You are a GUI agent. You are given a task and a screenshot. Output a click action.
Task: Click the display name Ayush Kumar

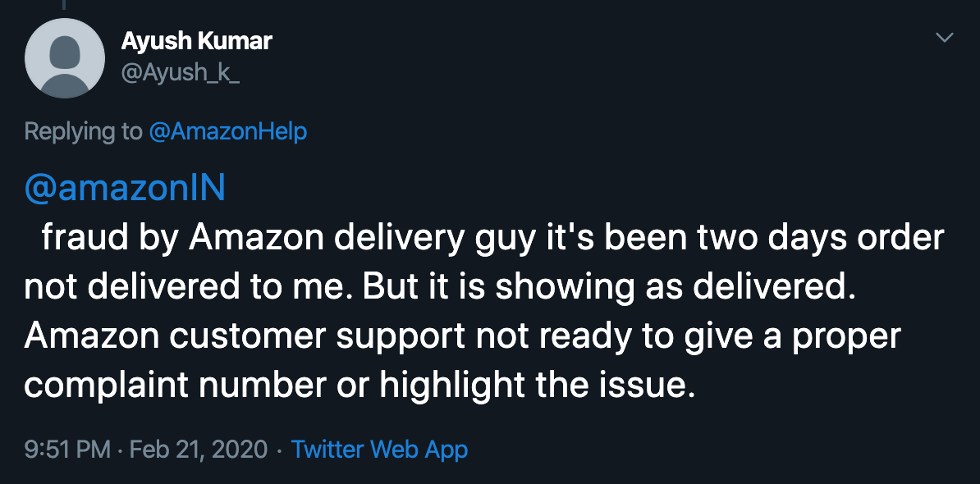(197, 41)
